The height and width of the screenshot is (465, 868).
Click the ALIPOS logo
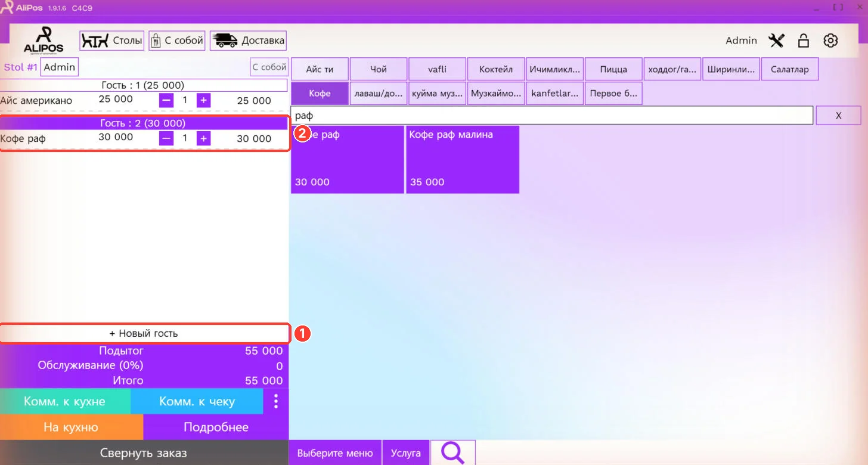[44, 41]
